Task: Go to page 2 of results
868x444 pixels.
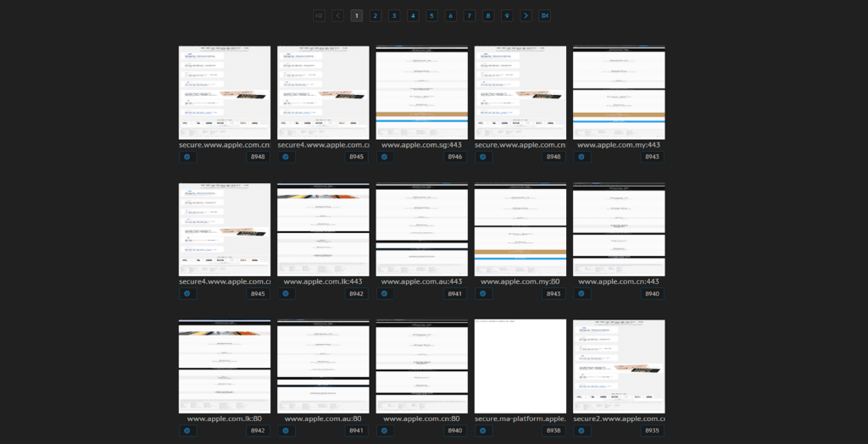Action: (376, 15)
